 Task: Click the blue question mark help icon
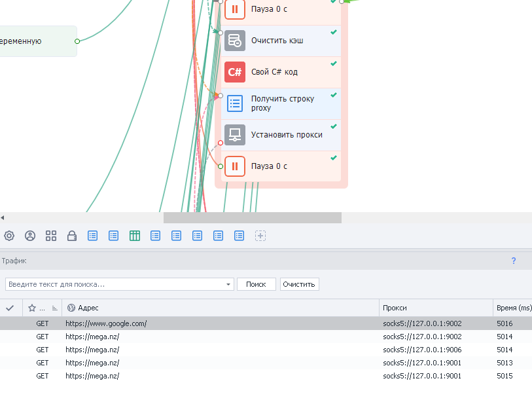click(x=514, y=261)
